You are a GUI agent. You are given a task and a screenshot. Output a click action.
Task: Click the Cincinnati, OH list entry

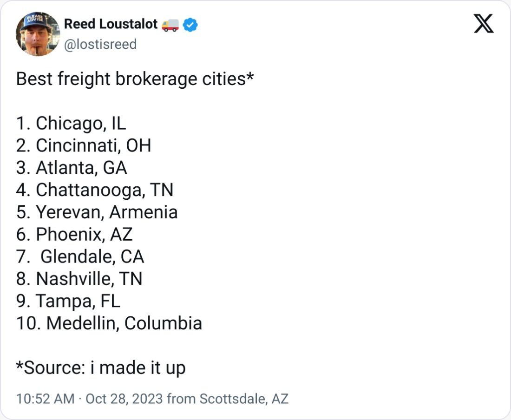(84, 145)
